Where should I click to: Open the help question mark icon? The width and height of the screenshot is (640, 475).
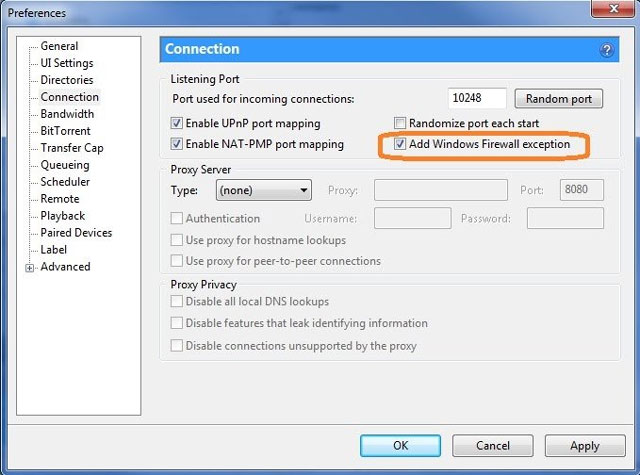point(607,50)
